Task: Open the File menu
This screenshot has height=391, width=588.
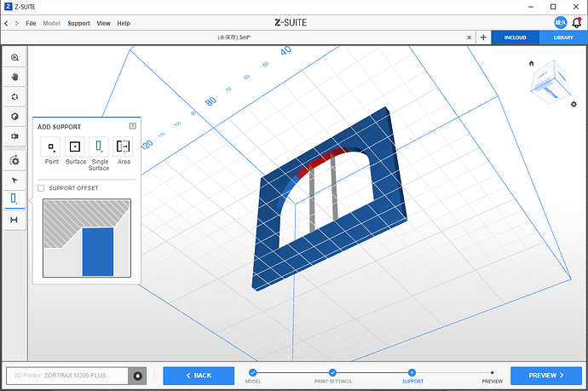Action: (x=31, y=23)
